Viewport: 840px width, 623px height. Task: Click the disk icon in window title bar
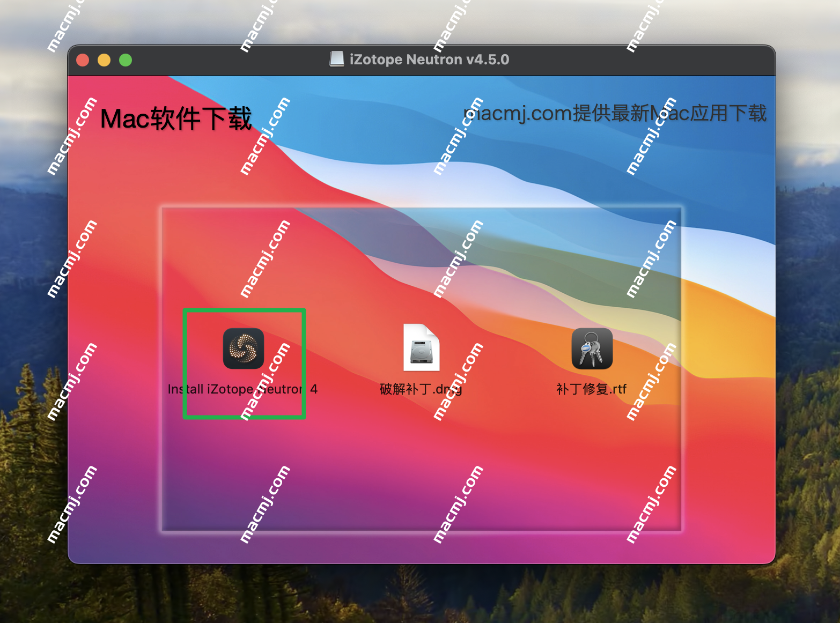(337, 59)
